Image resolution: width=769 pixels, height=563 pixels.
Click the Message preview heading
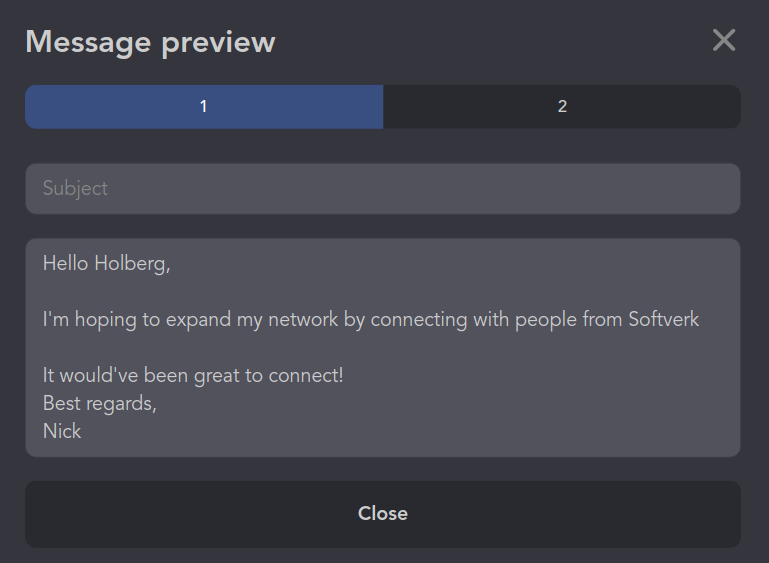[150, 42]
